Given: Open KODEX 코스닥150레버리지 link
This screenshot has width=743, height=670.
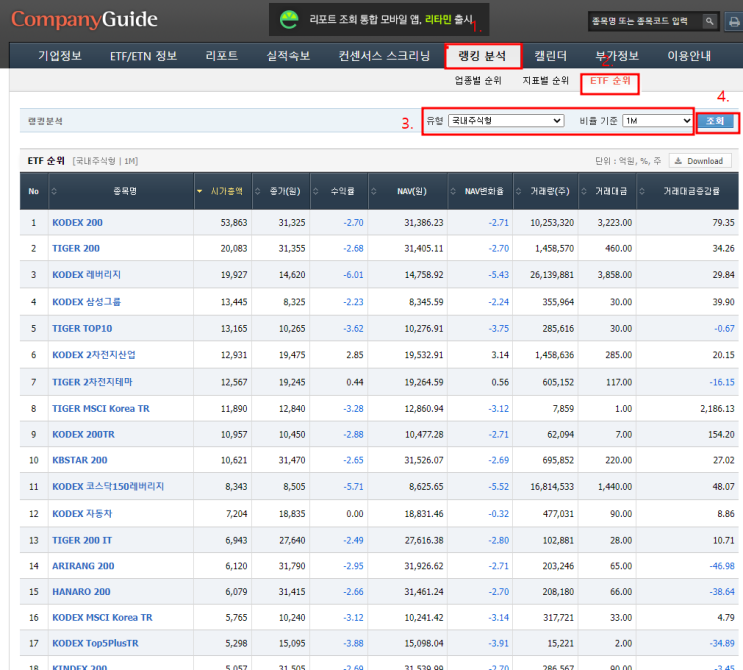Looking at the screenshot, I should pyautogui.click(x=108, y=487).
